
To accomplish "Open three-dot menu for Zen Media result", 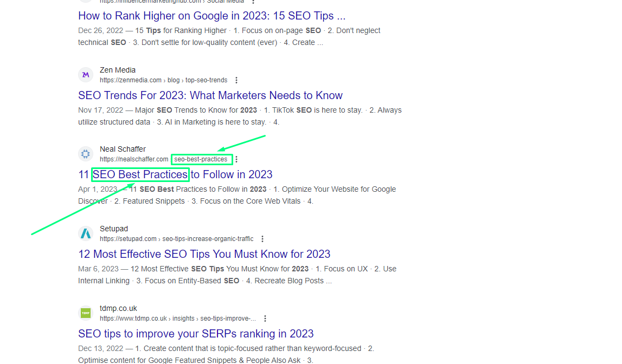I will [x=236, y=80].
